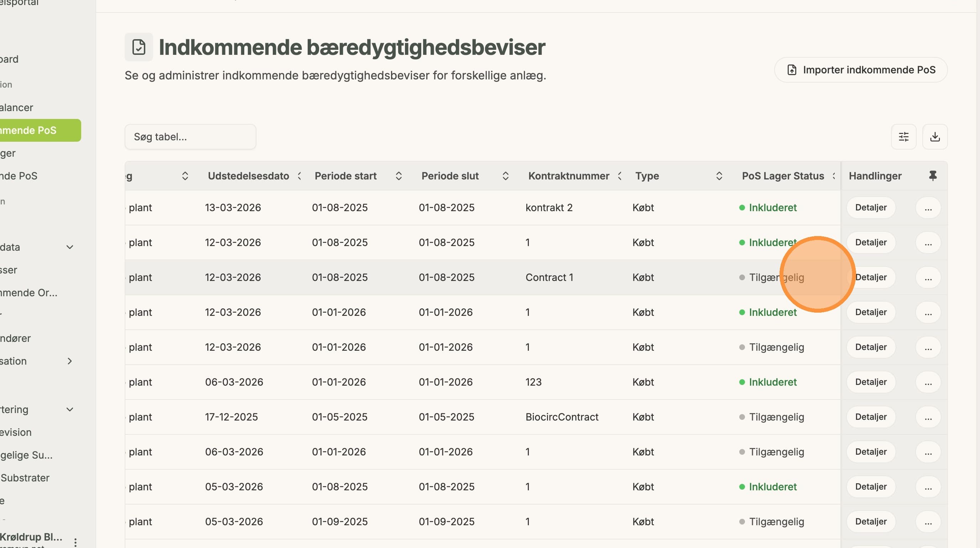Expand the 'sation' sidebar section chevron
The height and width of the screenshot is (548, 980).
click(x=70, y=361)
